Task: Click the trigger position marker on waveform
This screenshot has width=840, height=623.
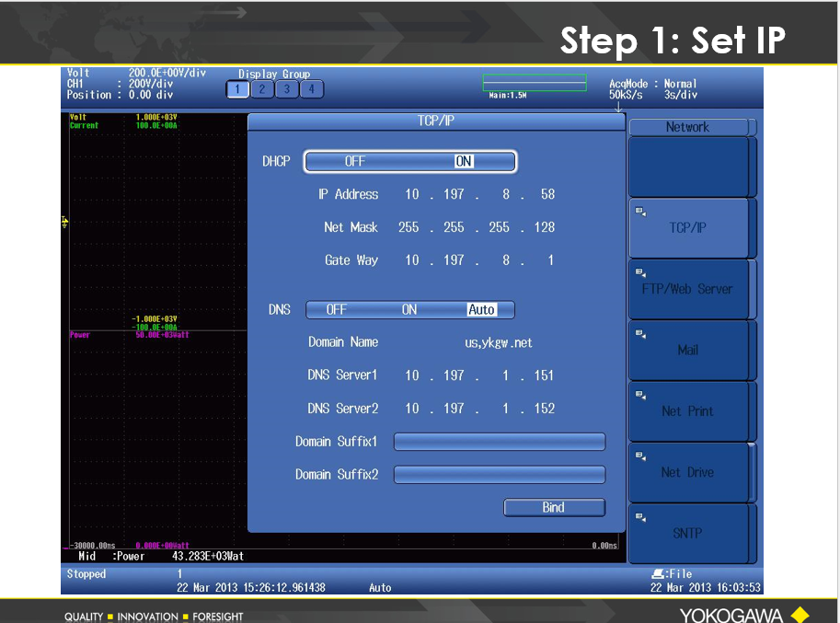Action: point(64,222)
